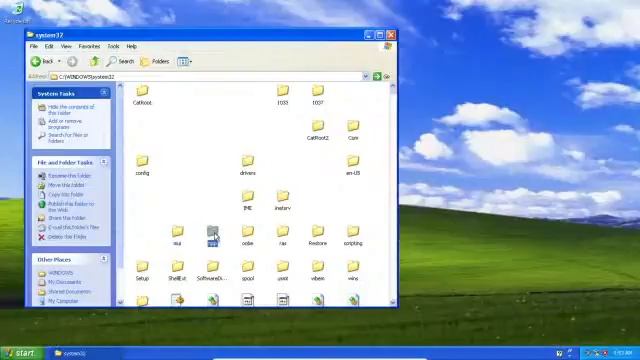
Task: Select the ShellExt folder
Action: pyautogui.click(x=177, y=270)
